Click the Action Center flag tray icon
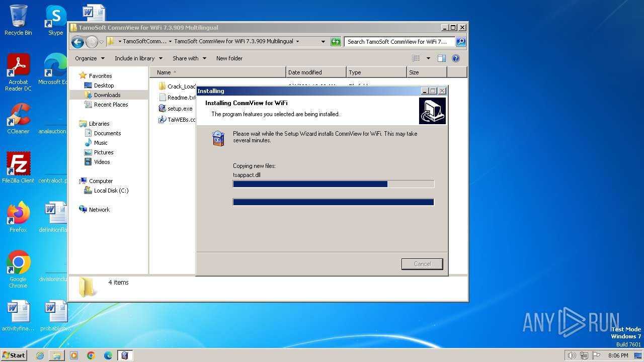Image resolution: width=644 pixels, height=362 pixels. pos(596,355)
